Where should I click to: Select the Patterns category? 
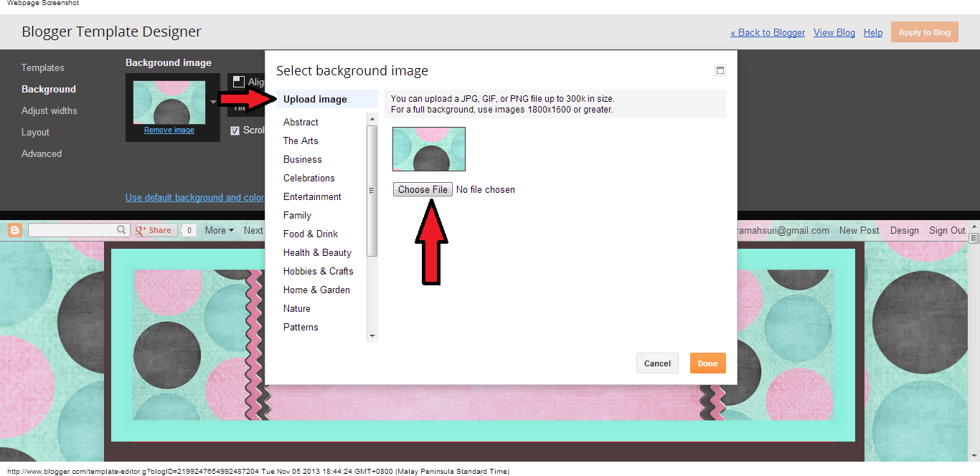pyautogui.click(x=301, y=327)
